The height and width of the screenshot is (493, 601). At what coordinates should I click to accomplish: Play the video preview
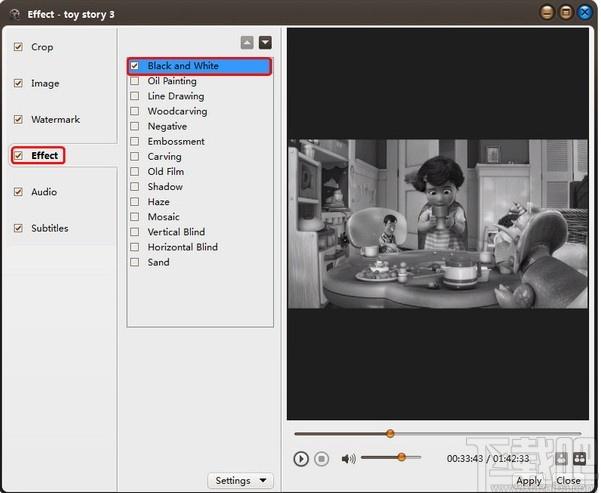(x=301, y=458)
